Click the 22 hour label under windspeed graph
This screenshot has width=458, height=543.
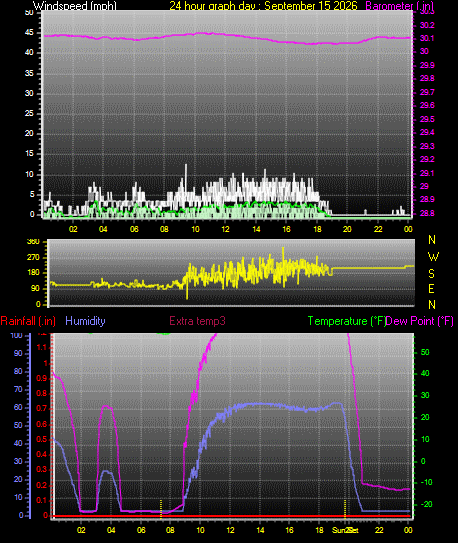378,229
